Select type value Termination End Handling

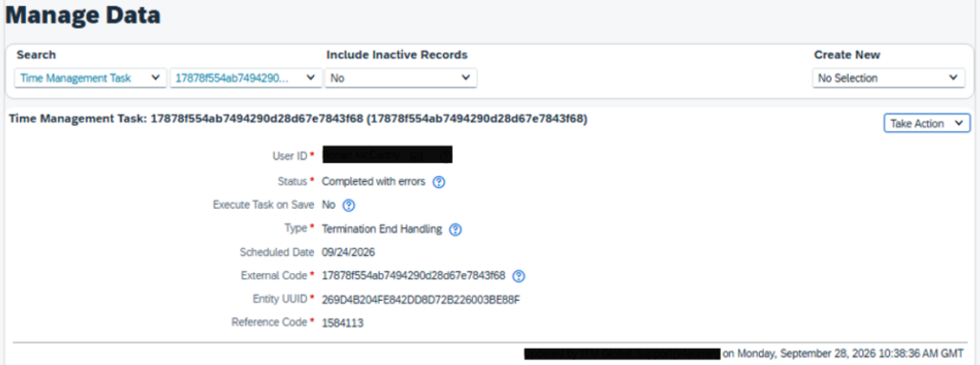382,229
